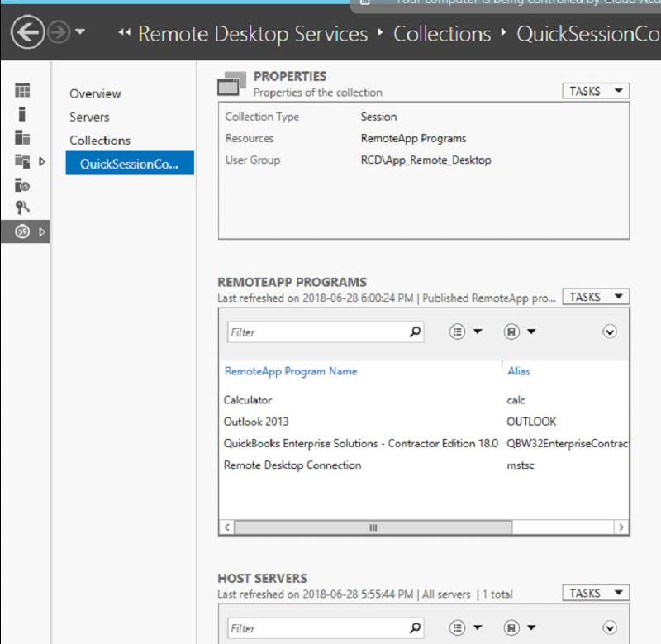Click the QBW32EnterpriseContrac alias cell
The width and height of the screenshot is (661, 644).
[x=568, y=444]
